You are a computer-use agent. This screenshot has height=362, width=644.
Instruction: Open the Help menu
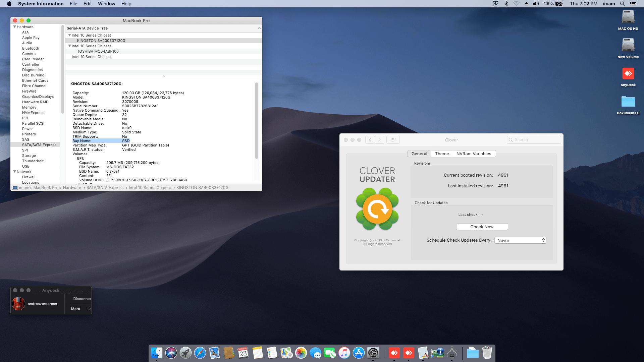point(126,4)
